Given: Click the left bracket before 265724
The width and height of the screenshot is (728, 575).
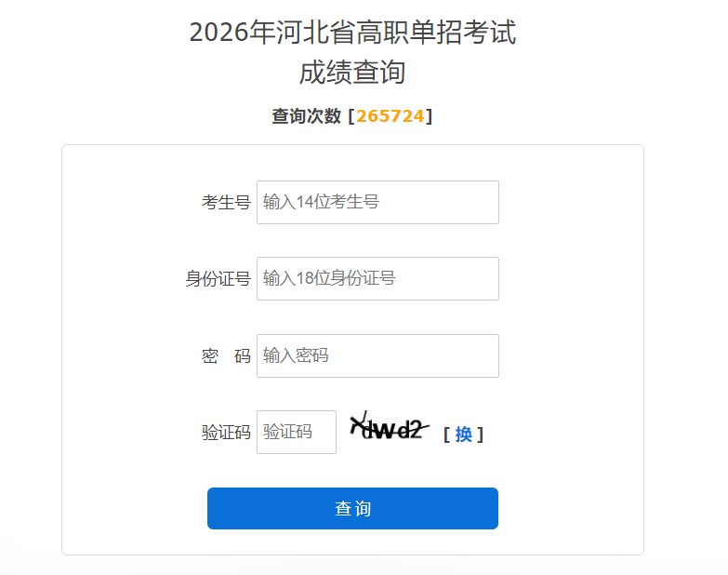Looking at the screenshot, I should (351, 116).
